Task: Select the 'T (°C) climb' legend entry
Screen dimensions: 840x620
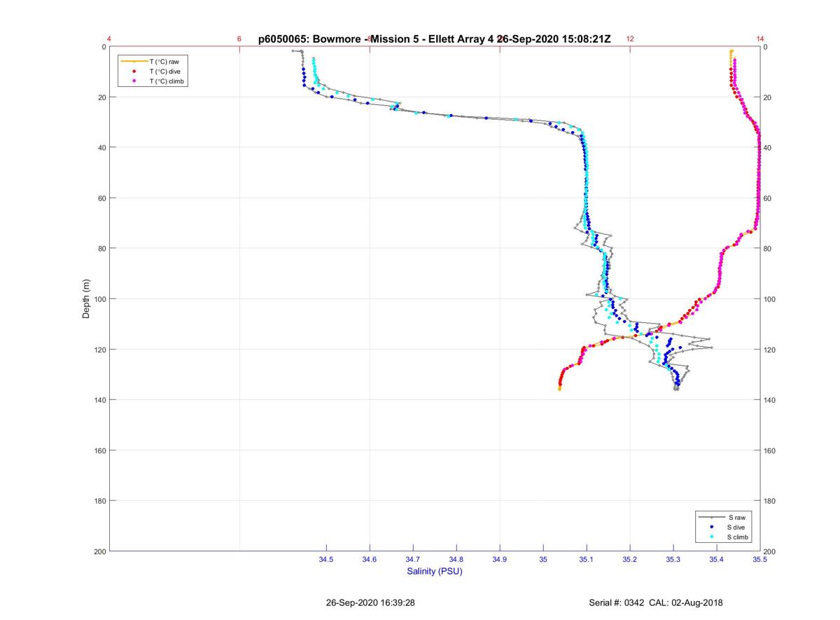Action: (153, 81)
